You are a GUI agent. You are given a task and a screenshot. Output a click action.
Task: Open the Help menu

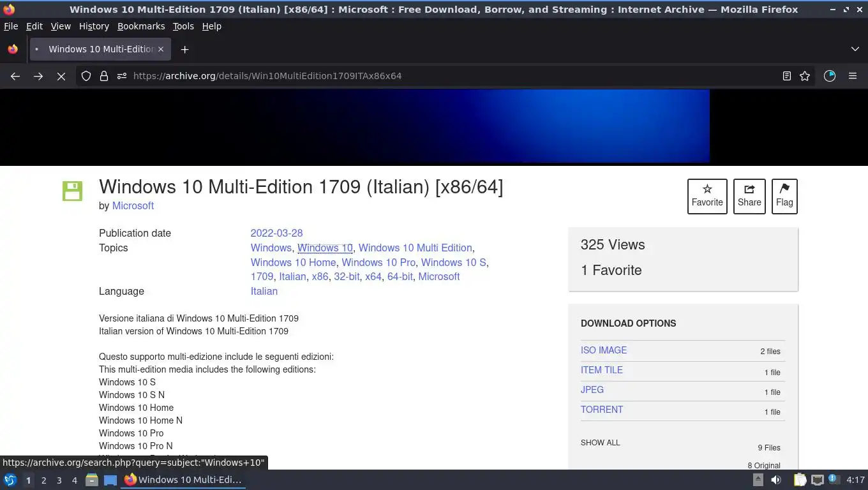(211, 26)
